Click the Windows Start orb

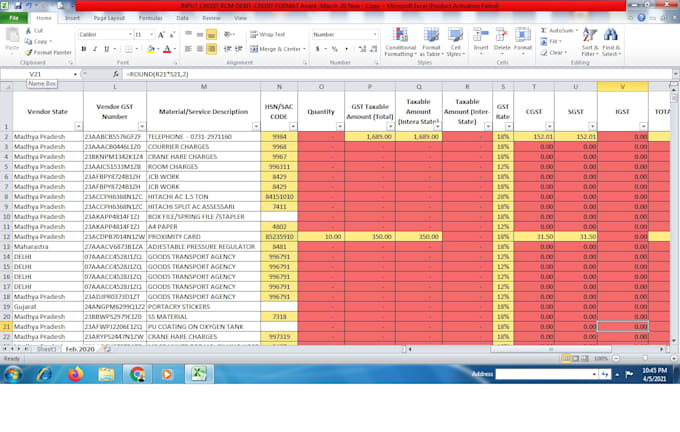click(13, 374)
